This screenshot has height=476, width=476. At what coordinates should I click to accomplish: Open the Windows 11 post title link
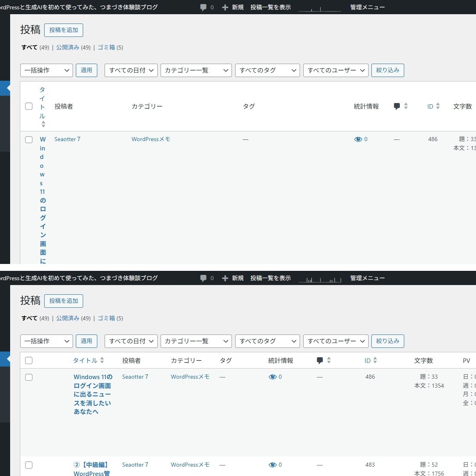92,394
